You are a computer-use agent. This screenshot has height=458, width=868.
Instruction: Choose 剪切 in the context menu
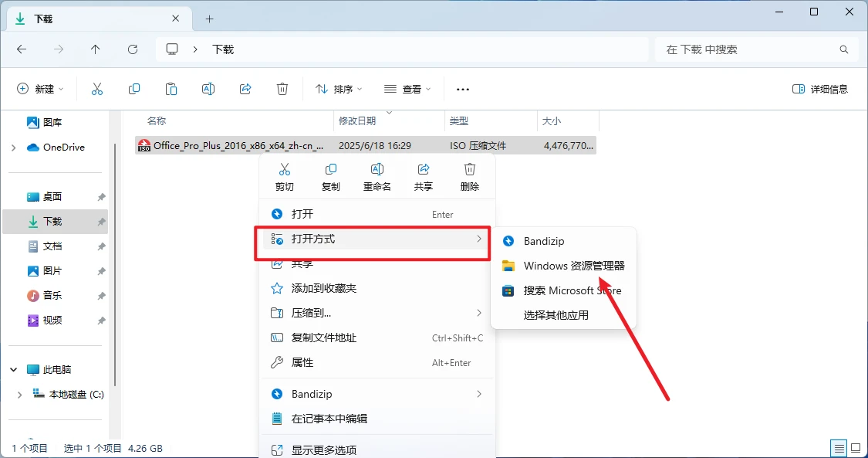tap(285, 177)
